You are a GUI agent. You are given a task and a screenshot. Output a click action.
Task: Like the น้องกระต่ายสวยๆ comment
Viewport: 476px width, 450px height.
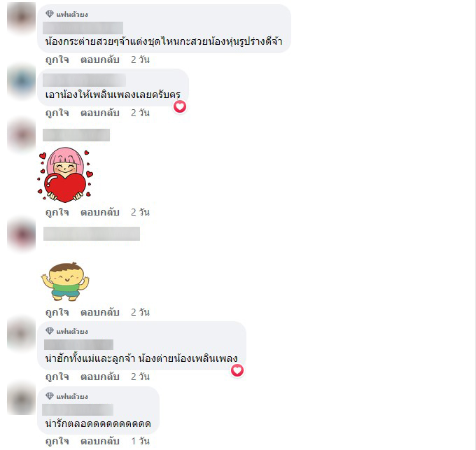(x=57, y=59)
